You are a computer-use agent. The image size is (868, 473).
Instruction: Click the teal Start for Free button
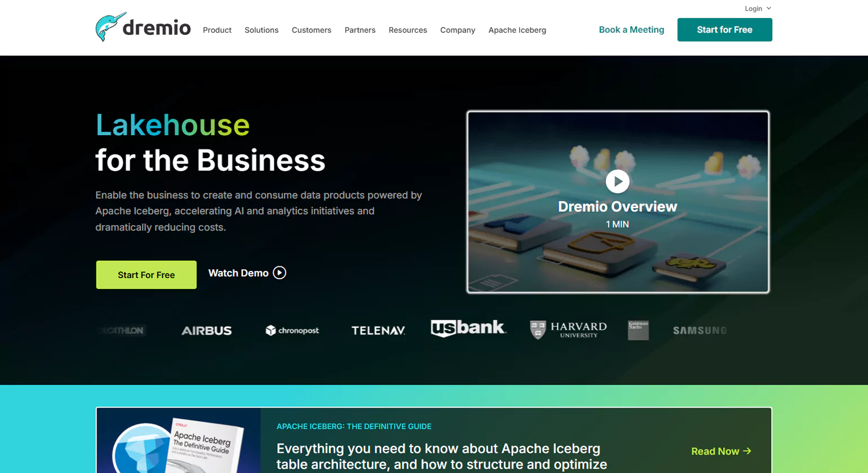(724, 30)
